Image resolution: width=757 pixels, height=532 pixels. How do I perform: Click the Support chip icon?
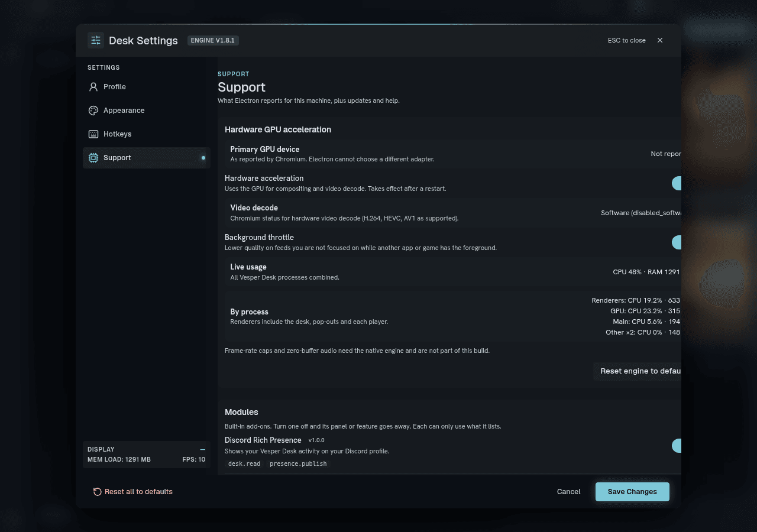click(93, 158)
